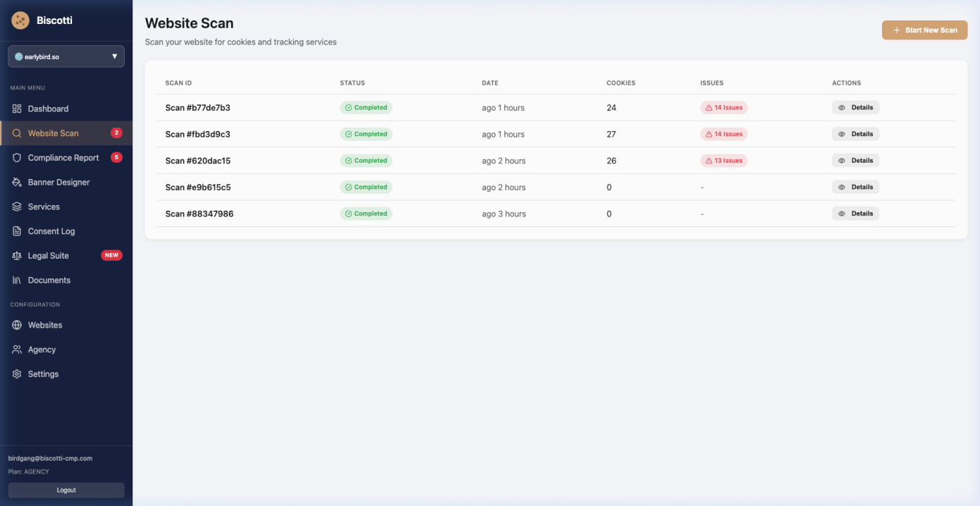Screen dimensions: 980x506
Task: Click the Compliance Report shield icon
Action: (x=17, y=158)
